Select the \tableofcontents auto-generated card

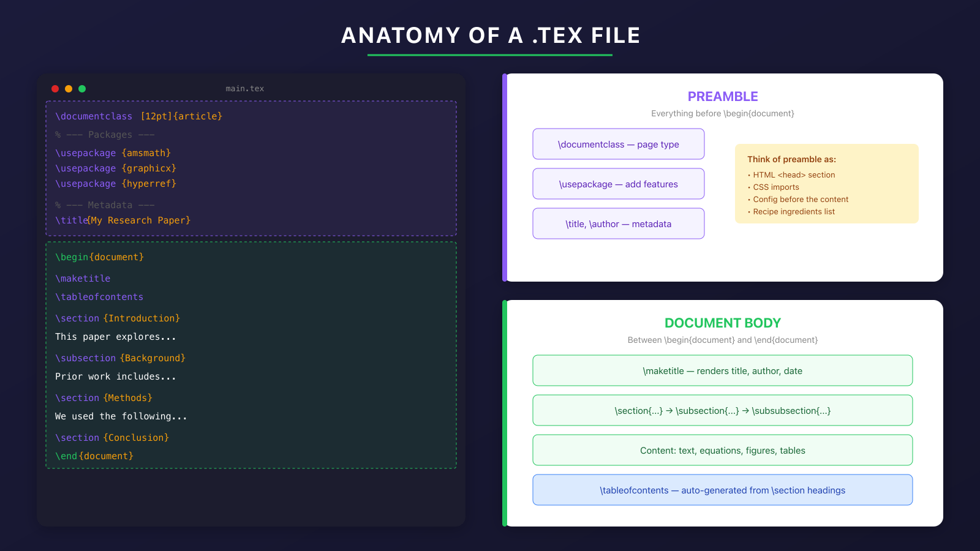pyautogui.click(x=722, y=490)
